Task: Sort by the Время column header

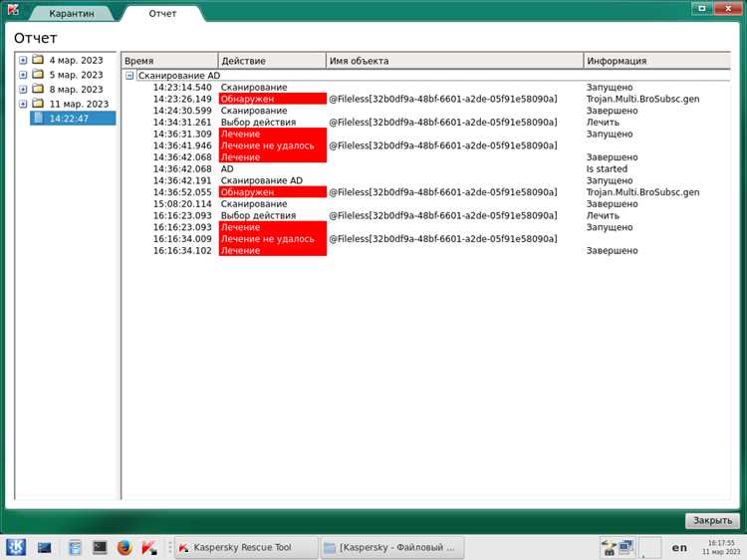Action: 169,61
